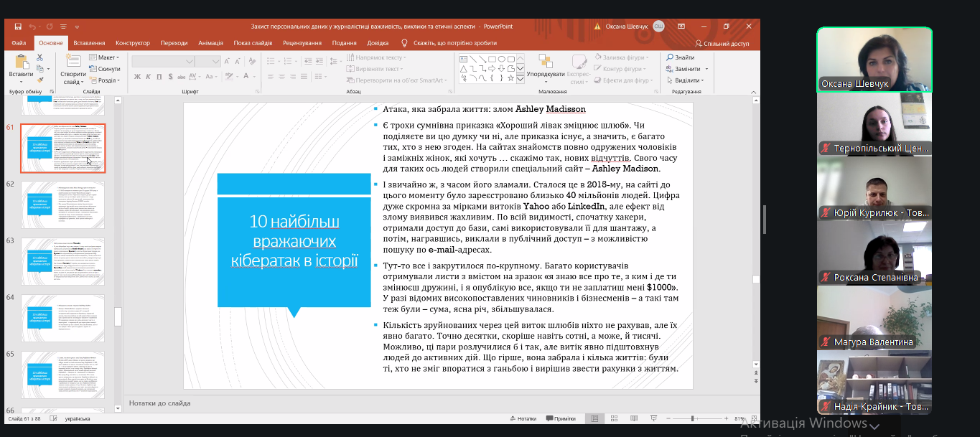
Task: Open the Розділ section dropdown
Action: (x=105, y=80)
